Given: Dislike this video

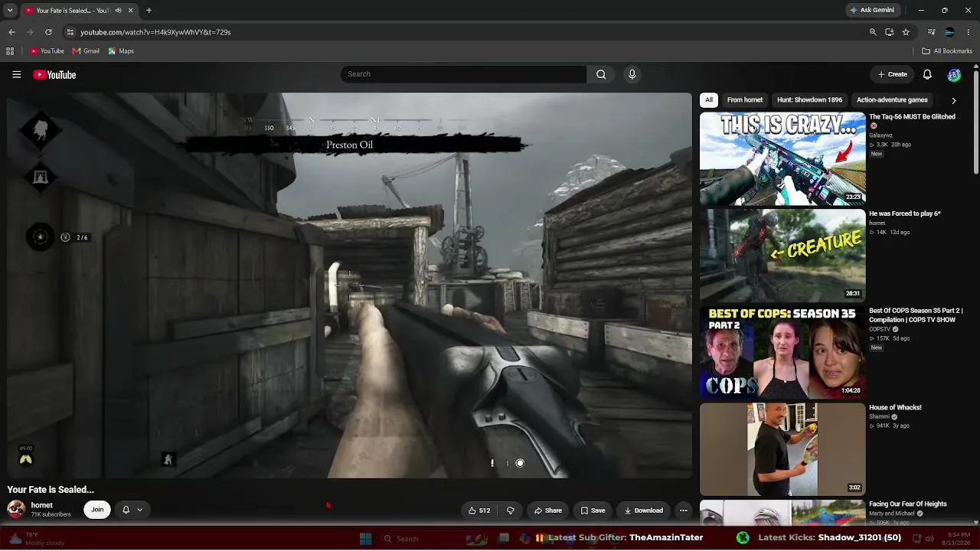Looking at the screenshot, I should tap(510, 510).
